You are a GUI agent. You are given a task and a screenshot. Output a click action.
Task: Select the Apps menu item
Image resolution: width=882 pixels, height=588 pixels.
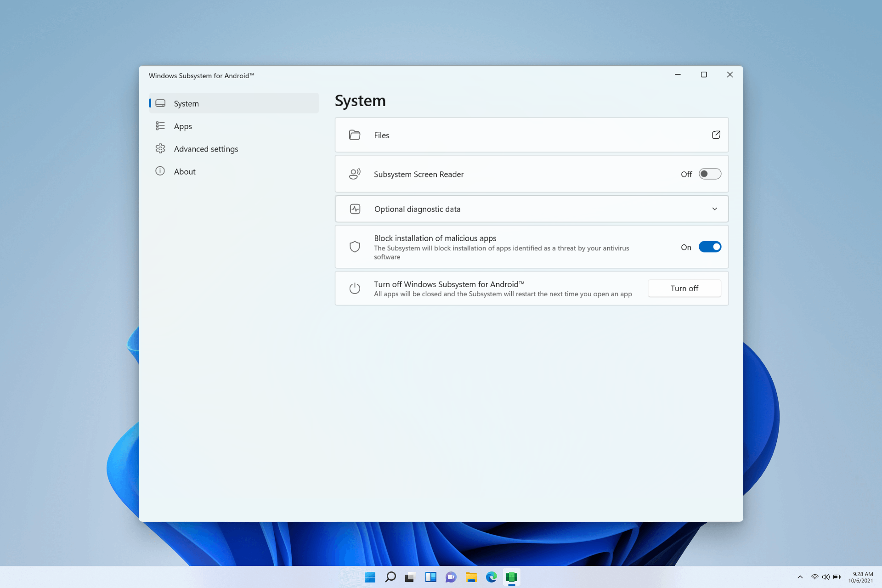[182, 126]
